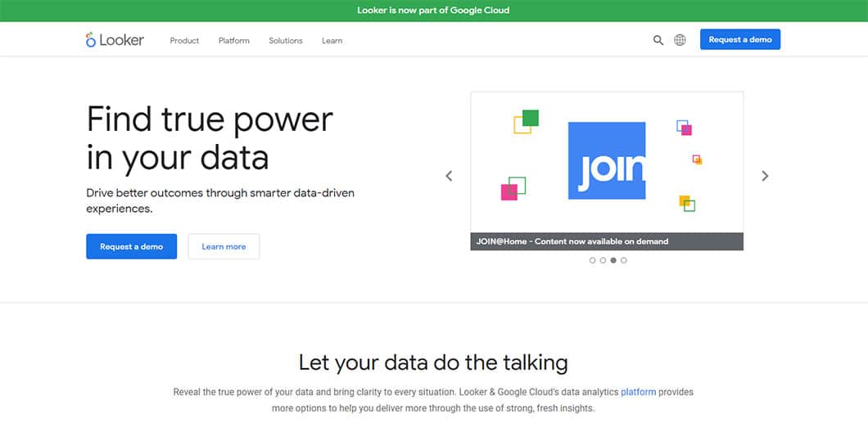Open the Product menu
868x427 pixels.
point(184,40)
